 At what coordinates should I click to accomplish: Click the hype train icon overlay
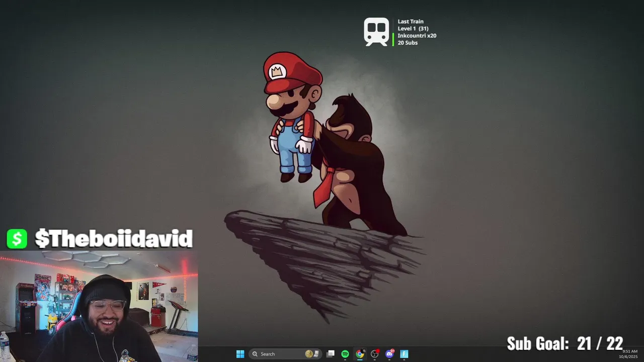(x=377, y=32)
